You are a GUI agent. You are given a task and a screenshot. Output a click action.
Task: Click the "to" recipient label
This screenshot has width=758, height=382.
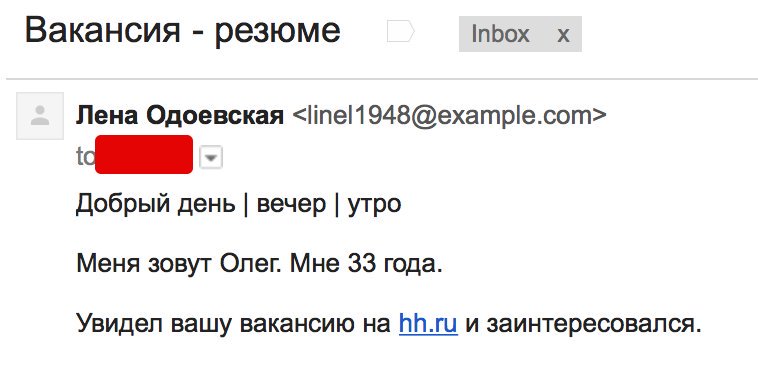[85, 157]
